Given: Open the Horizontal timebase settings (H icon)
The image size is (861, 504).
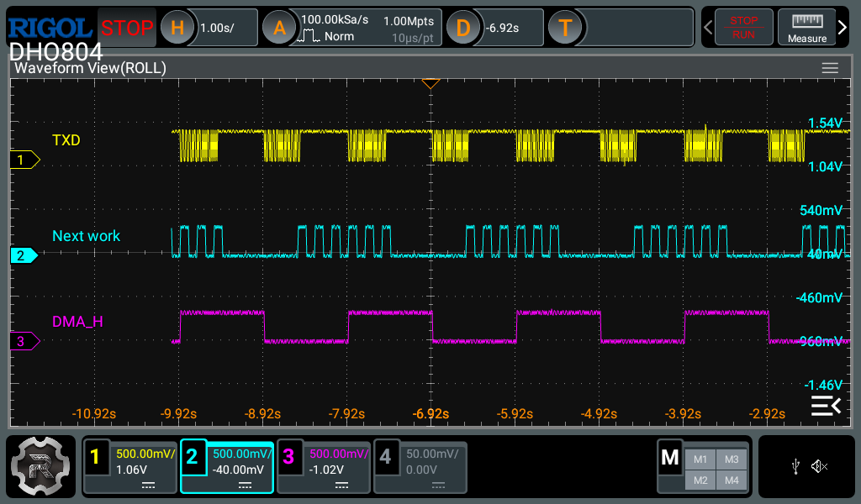Looking at the screenshot, I should point(177,28).
